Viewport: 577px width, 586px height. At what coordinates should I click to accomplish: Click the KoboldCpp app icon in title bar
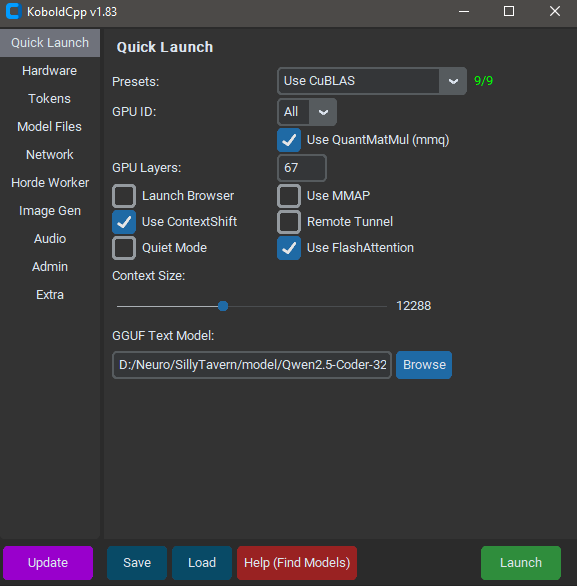pos(14,11)
